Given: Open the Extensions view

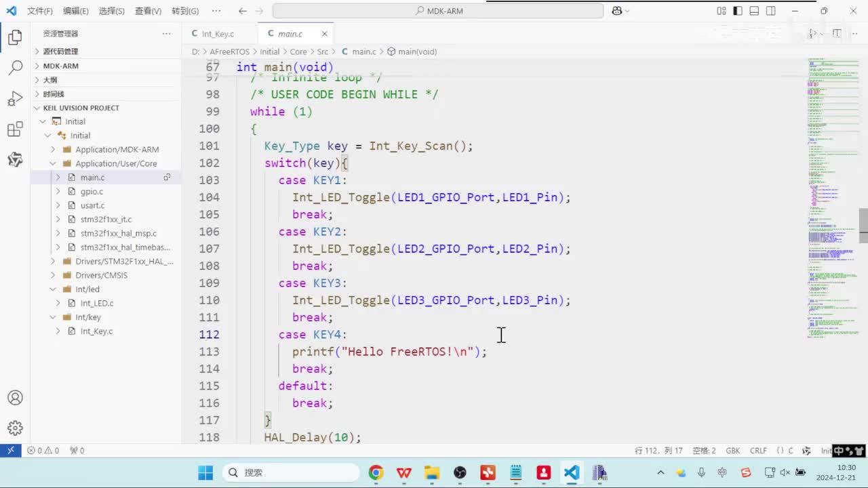Looking at the screenshot, I should pos(15,129).
